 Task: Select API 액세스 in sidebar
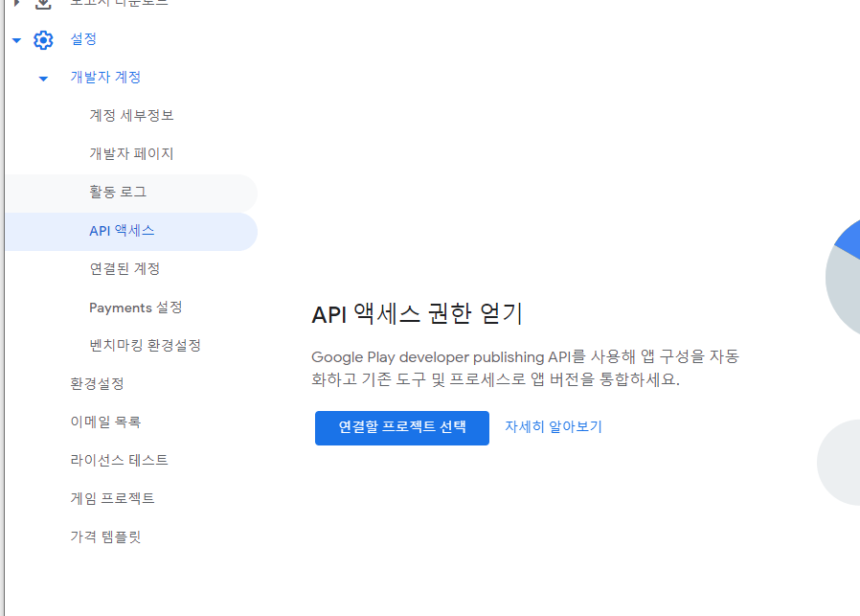131,232
